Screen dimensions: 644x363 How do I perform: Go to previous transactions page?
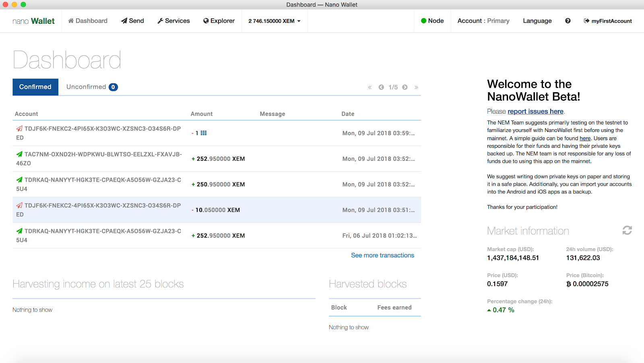(381, 87)
